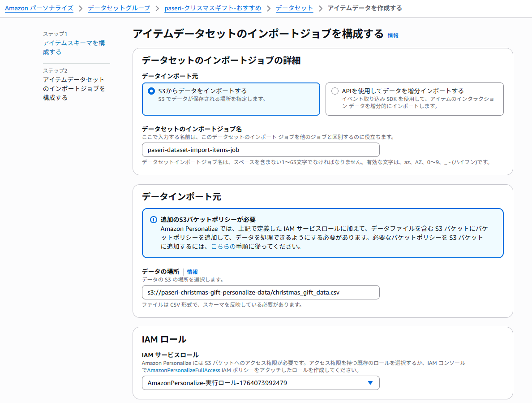Screen dimensions: 532x403
Task: Open the IAM サービスロール dropdown
Action: pos(260,383)
